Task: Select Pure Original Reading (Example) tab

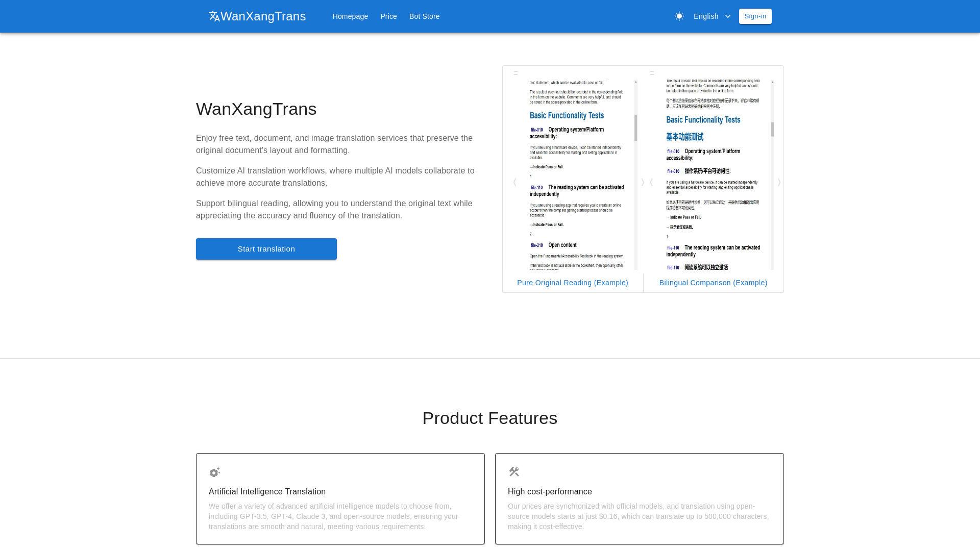Action: (572, 283)
